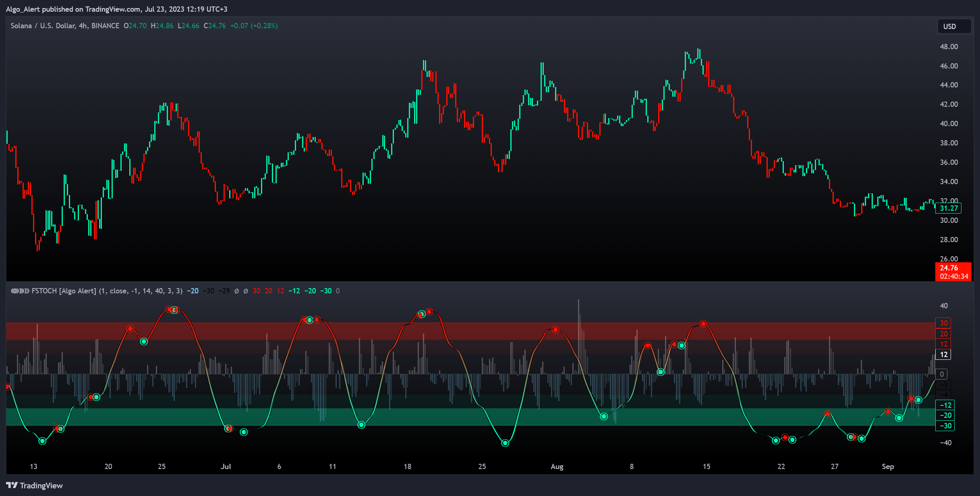
Task: Click the red signal dot at early-August oscillator peak
Action: tap(555, 330)
